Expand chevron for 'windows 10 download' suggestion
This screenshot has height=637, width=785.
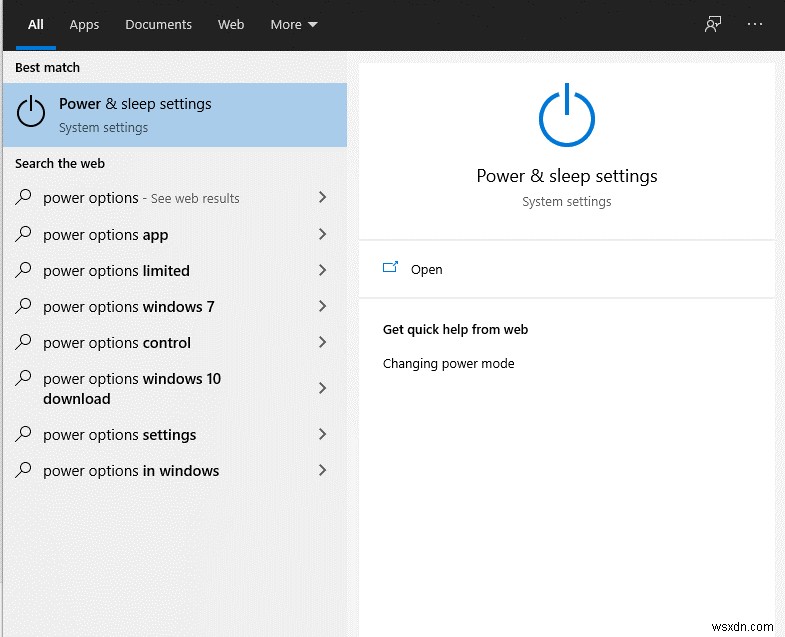(x=323, y=388)
